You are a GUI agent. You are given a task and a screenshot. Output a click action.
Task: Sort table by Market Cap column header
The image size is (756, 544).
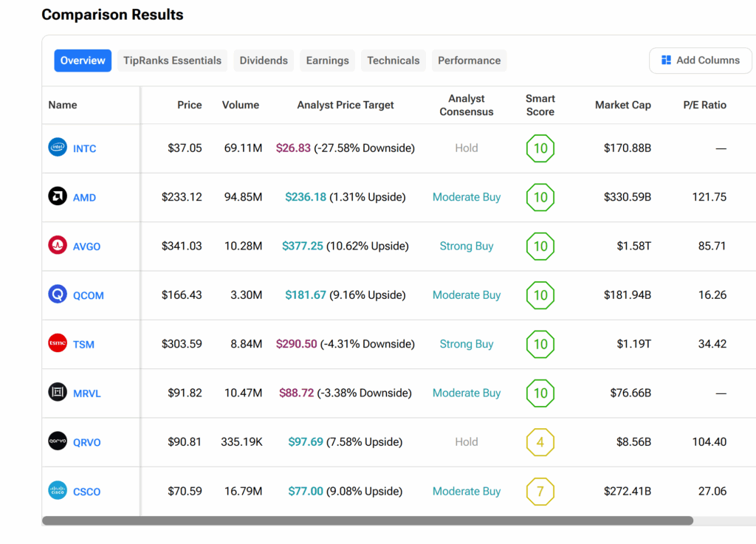(622, 105)
